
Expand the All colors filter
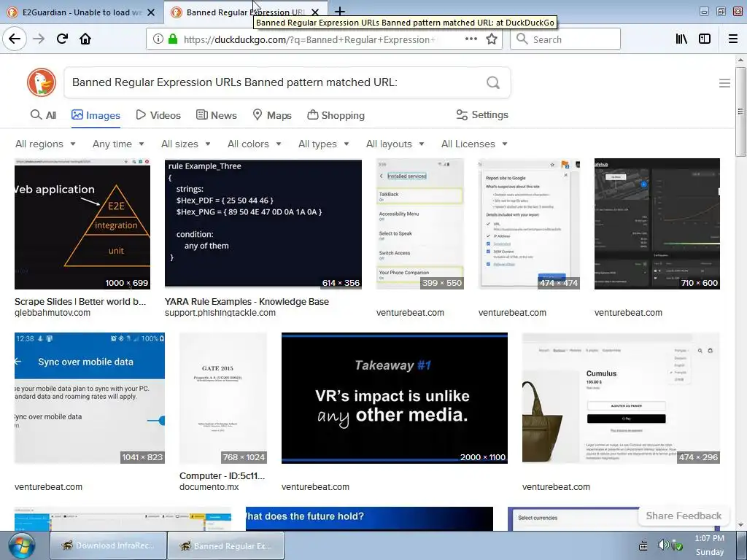click(255, 144)
